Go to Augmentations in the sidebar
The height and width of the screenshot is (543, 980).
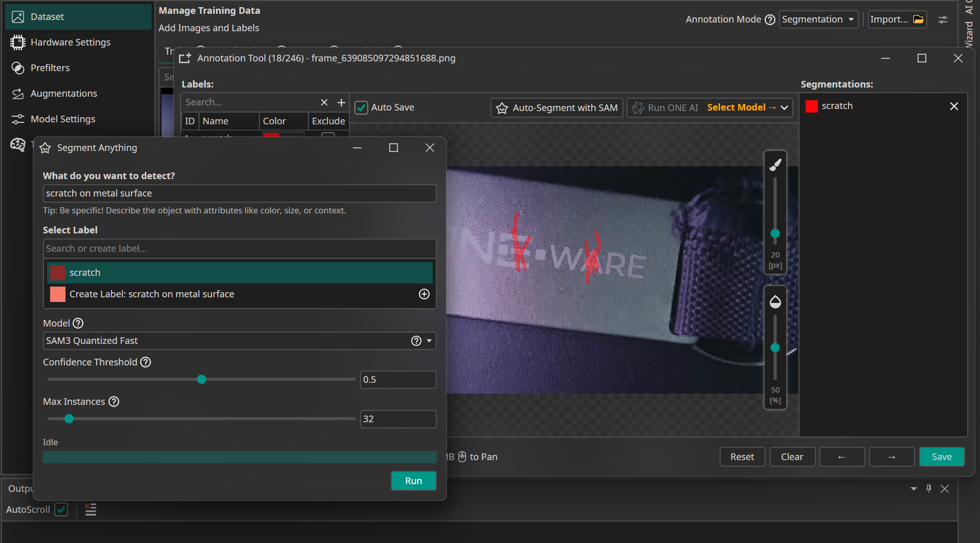[x=64, y=93]
